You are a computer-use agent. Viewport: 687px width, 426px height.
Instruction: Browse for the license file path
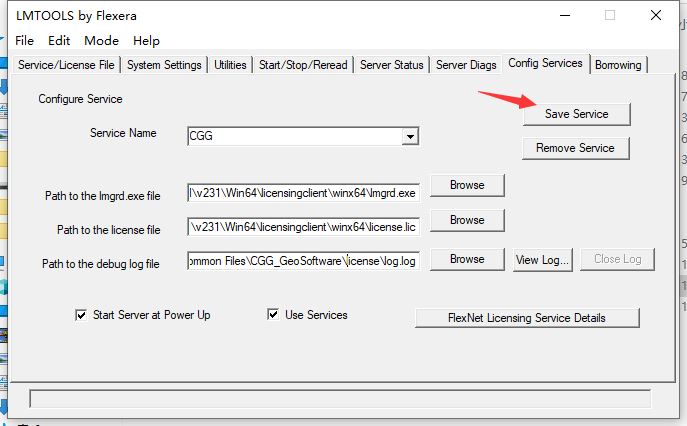tap(467, 220)
